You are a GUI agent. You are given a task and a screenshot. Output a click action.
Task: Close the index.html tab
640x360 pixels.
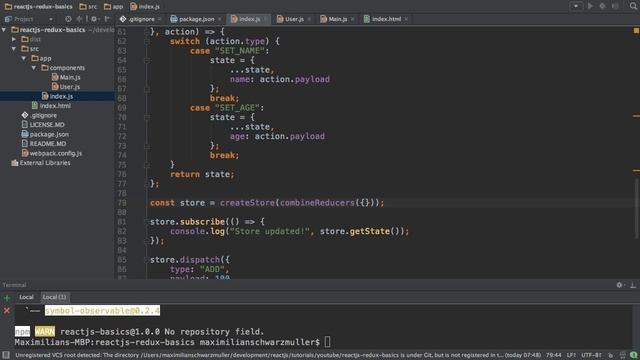point(406,19)
